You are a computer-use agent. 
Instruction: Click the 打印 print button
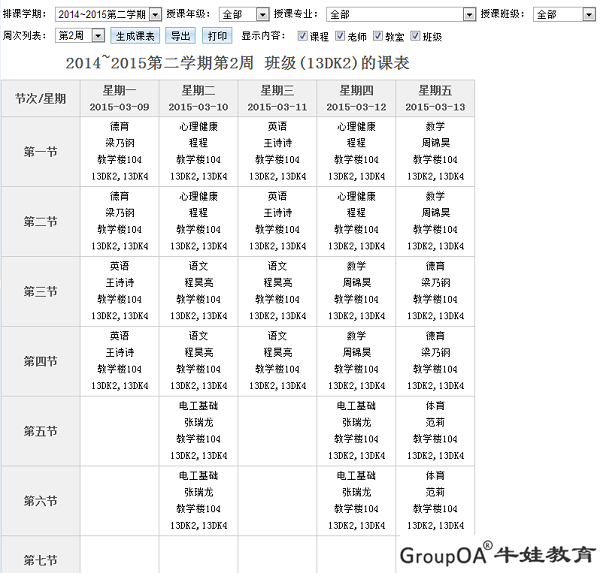pos(217,36)
